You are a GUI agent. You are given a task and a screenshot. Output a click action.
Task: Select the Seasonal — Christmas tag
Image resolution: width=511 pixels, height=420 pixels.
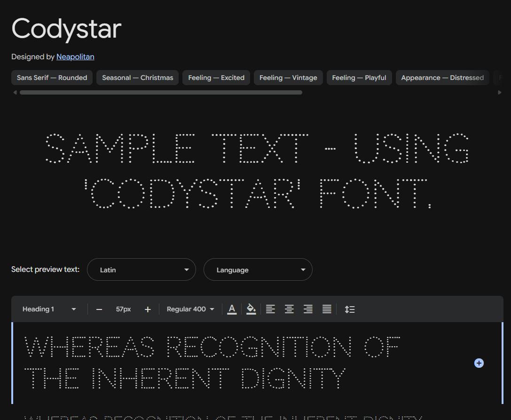[138, 78]
